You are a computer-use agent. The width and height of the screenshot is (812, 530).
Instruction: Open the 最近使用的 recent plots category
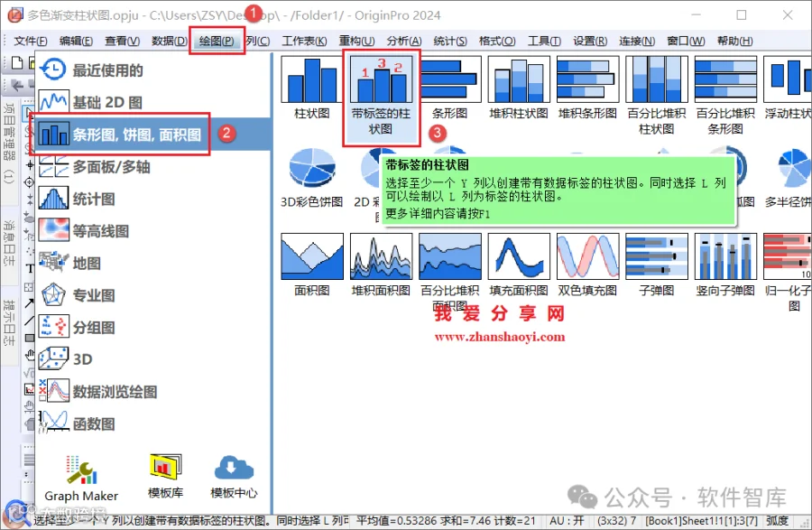(x=153, y=70)
